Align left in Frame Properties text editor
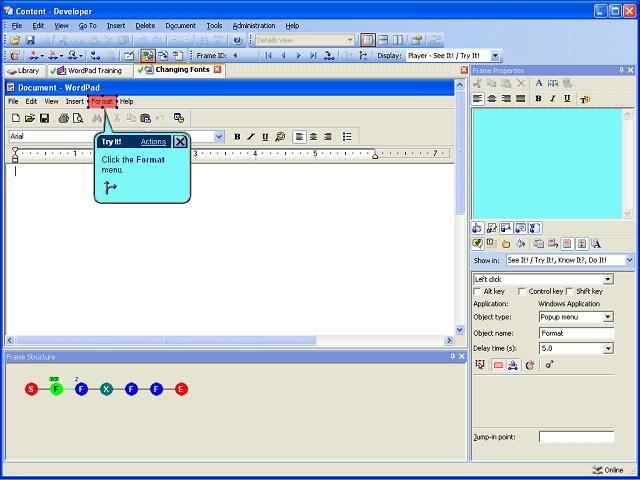The height and width of the screenshot is (480, 640). [478, 99]
